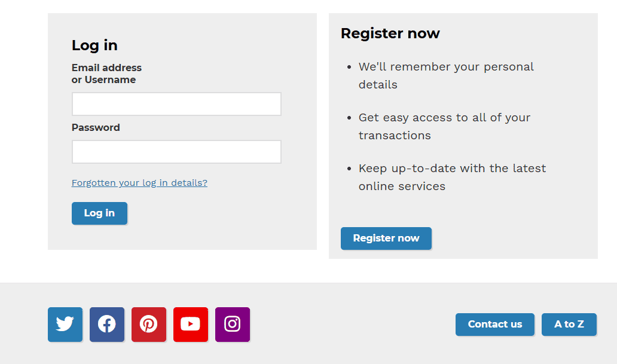The height and width of the screenshot is (364, 617).
Task: Go to the YouTube channel icon
Action: 191,325
